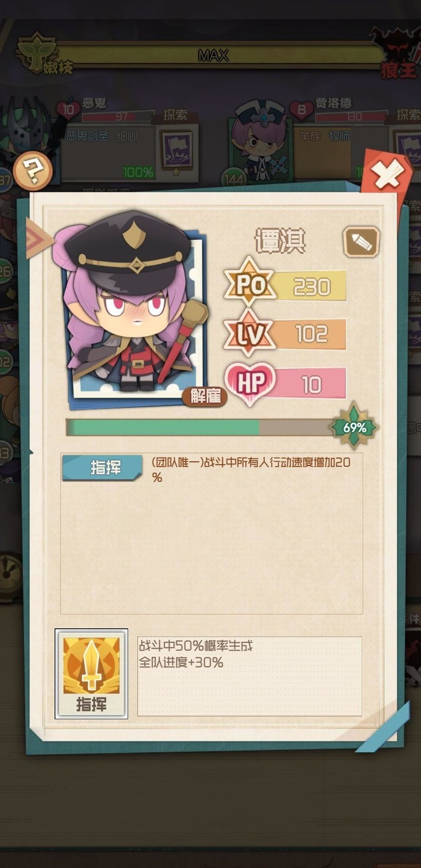Click the MAX progress bar at top
Viewport: 421px width, 868px height.
tap(213, 55)
